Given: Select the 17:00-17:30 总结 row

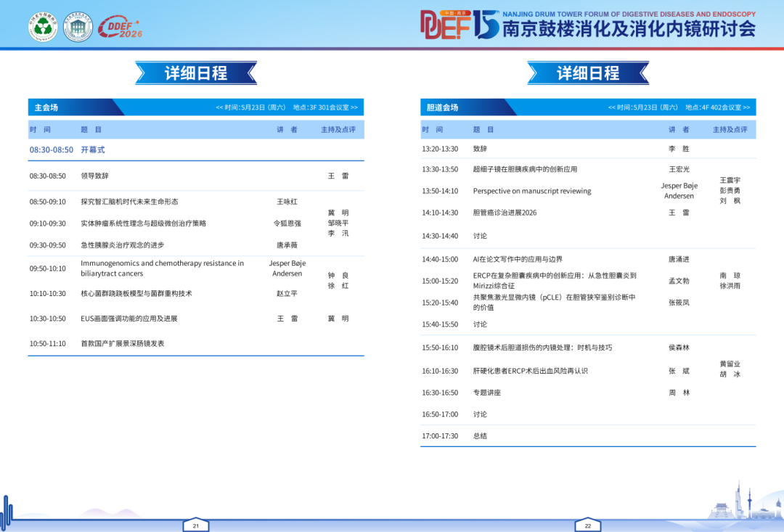Looking at the screenshot, I should click(x=588, y=436).
